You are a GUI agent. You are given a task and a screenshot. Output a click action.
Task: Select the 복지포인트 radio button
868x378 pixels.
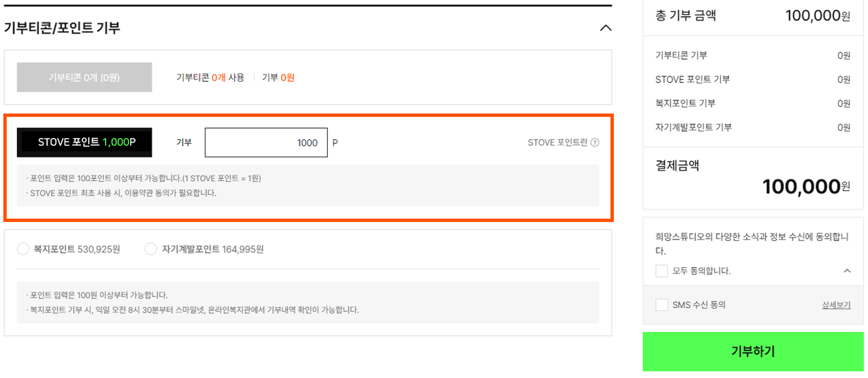pos(23,249)
